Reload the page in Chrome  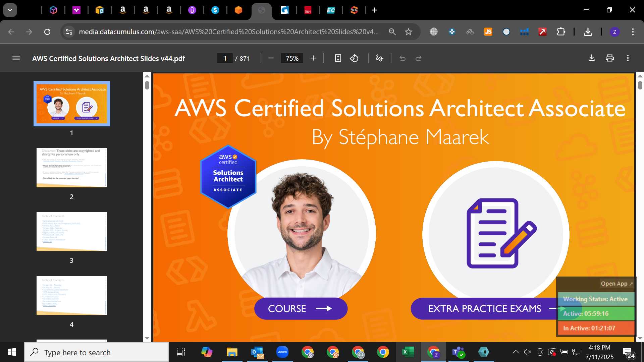coord(47,32)
